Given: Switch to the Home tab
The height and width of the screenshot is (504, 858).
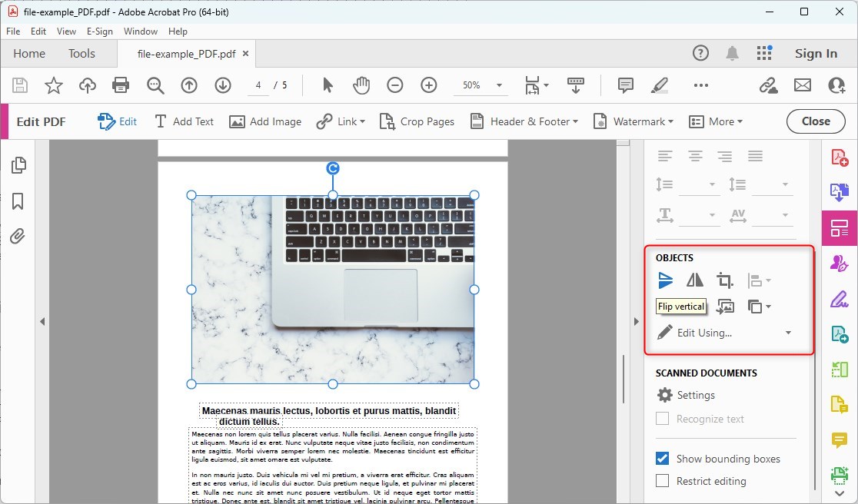Looking at the screenshot, I should 28,53.
